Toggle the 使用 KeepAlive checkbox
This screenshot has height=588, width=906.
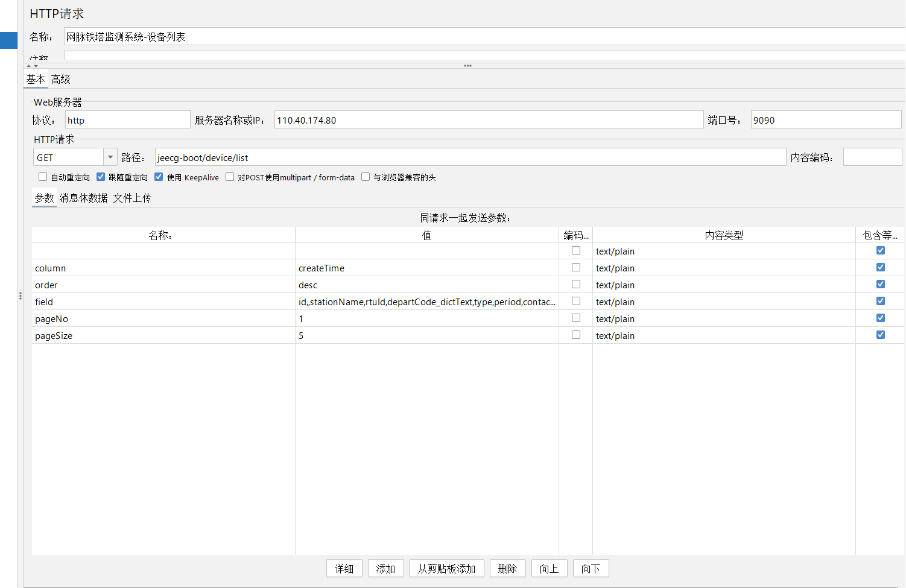[159, 177]
